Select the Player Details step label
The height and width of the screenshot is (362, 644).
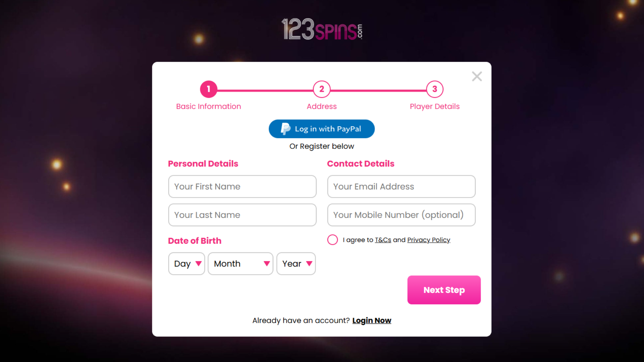click(x=435, y=107)
